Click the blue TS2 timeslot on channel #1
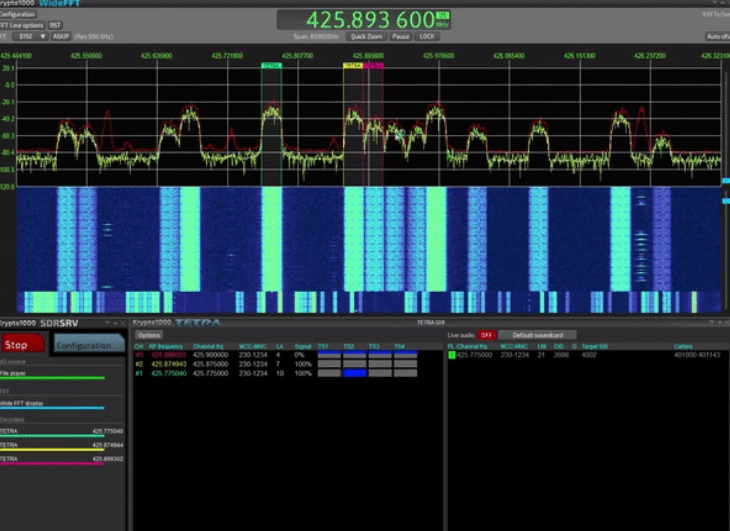Viewport: 730px width, 531px height. pyautogui.click(x=355, y=373)
